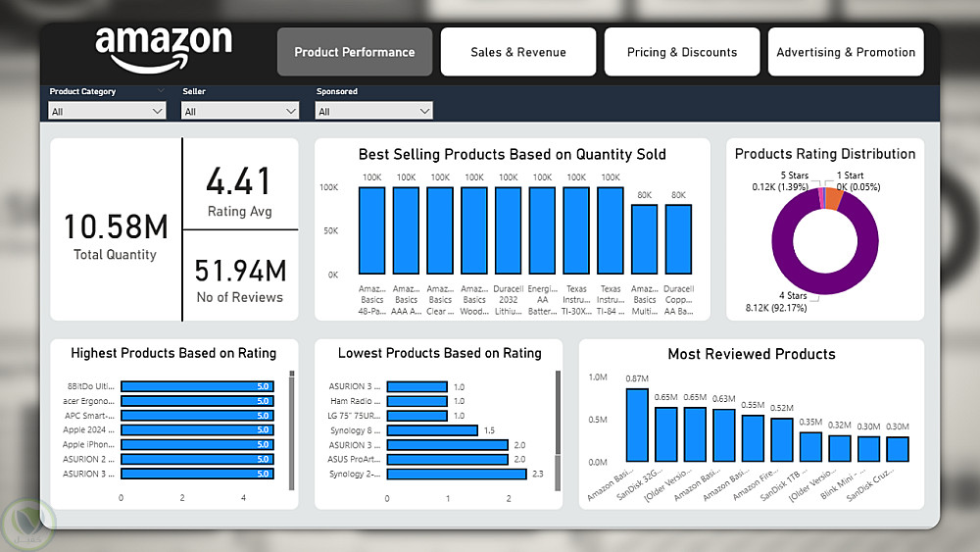Click the Synology 8 ... 1.5 bar
This screenshot has width=980, height=552.
click(432, 430)
